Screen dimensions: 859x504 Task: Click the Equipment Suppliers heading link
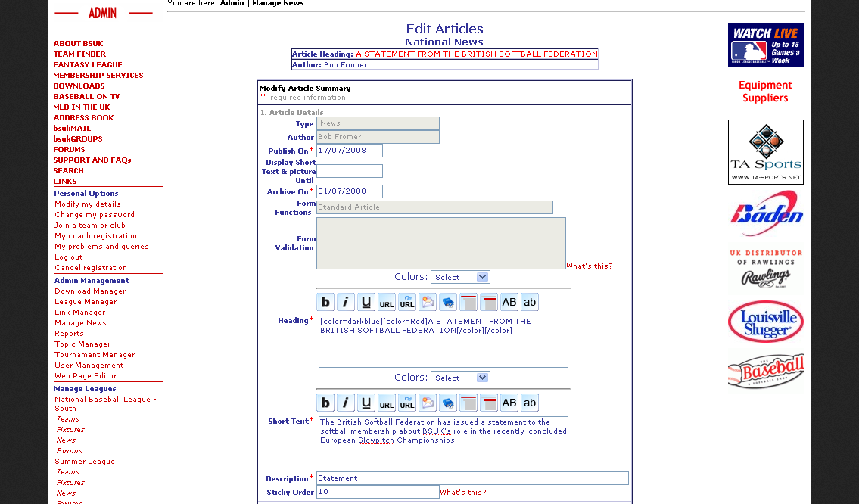pyautogui.click(x=765, y=92)
